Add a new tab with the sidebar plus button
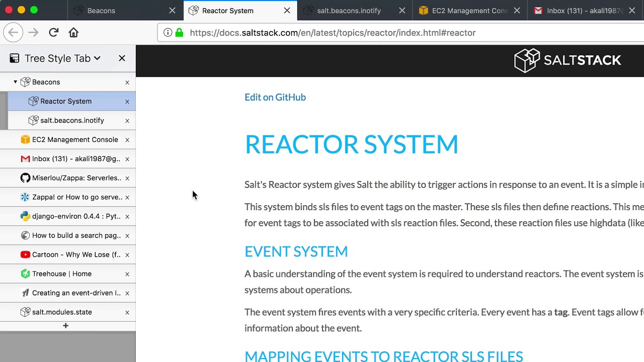This screenshot has height=362, width=644. tap(65, 326)
